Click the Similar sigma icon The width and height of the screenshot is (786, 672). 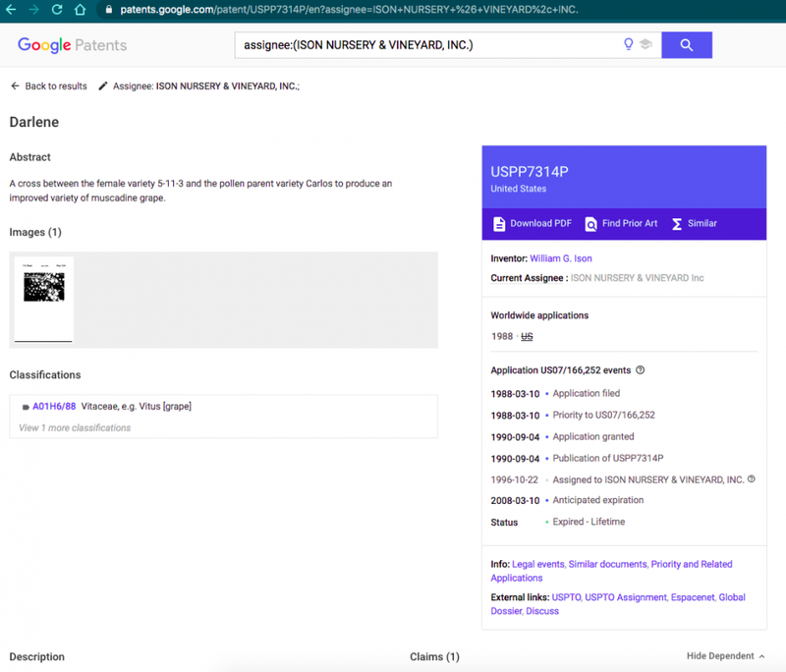click(677, 224)
